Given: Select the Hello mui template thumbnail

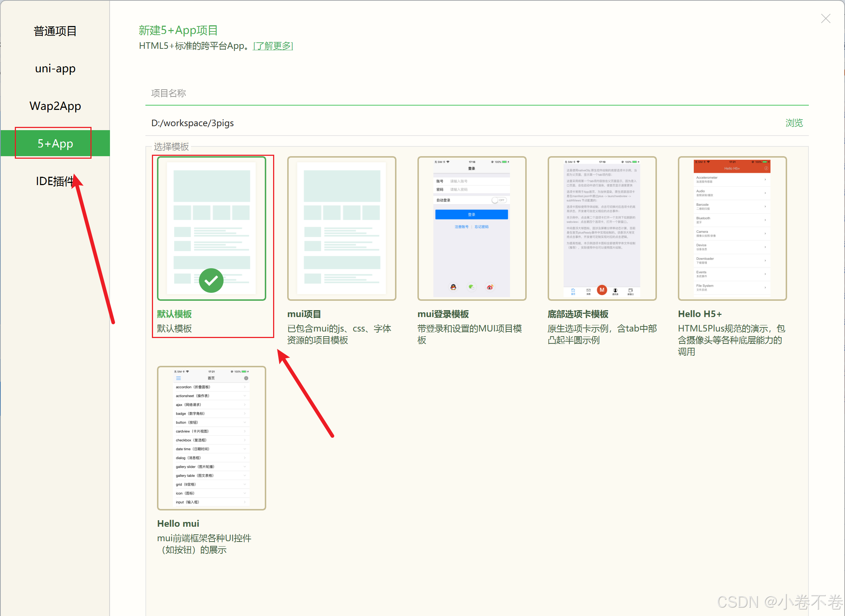Looking at the screenshot, I should click(212, 438).
